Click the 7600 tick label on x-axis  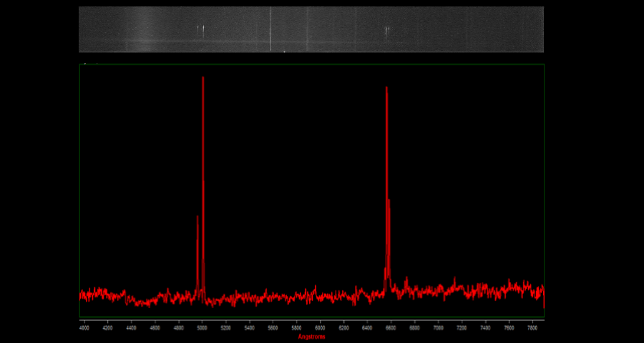coord(509,328)
